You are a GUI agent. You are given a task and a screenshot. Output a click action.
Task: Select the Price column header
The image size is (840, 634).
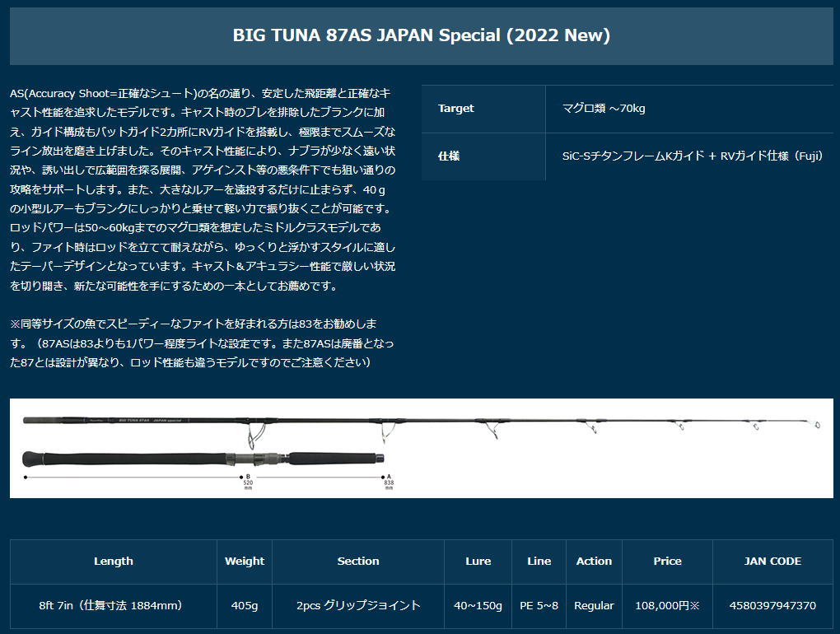pyautogui.click(x=667, y=562)
